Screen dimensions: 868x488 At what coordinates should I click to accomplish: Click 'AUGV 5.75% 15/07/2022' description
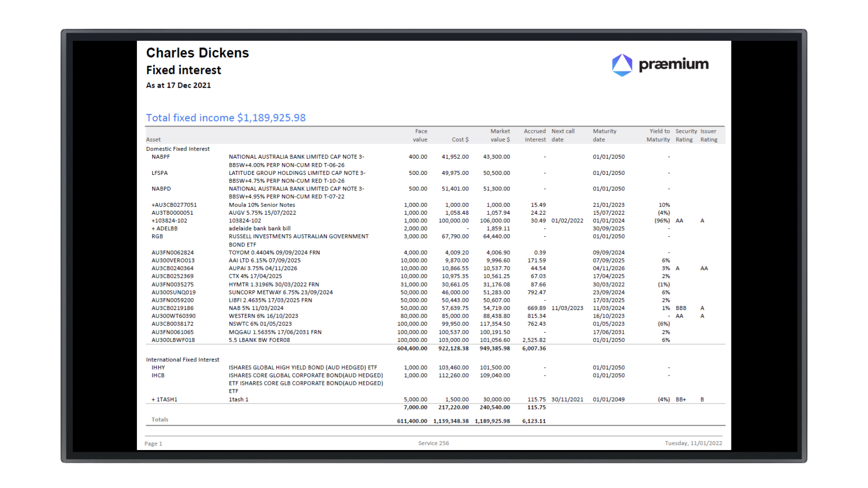[x=262, y=213]
